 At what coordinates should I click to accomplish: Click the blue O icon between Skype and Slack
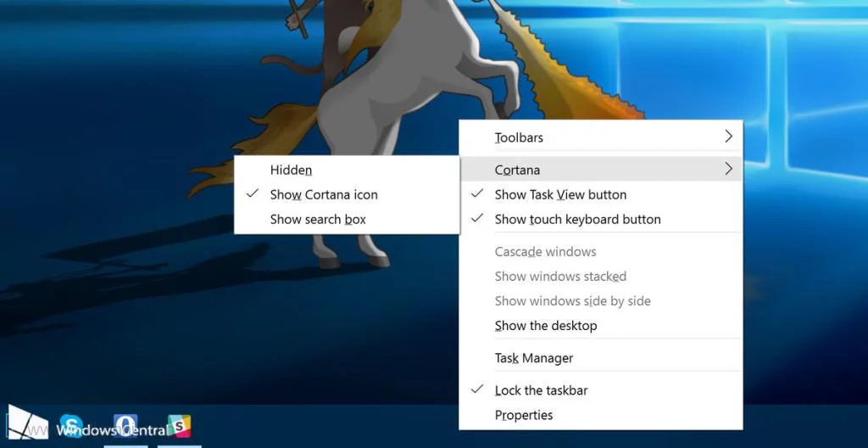point(125,424)
